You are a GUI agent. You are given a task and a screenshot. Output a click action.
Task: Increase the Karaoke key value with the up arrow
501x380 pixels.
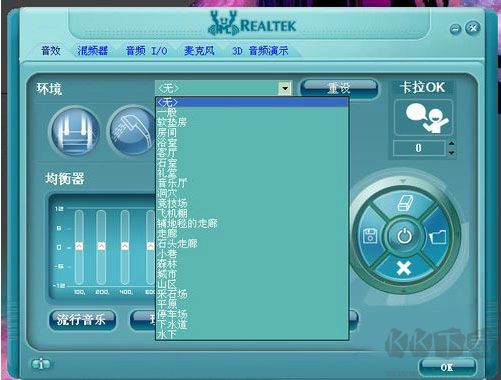[x=451, y=144]
